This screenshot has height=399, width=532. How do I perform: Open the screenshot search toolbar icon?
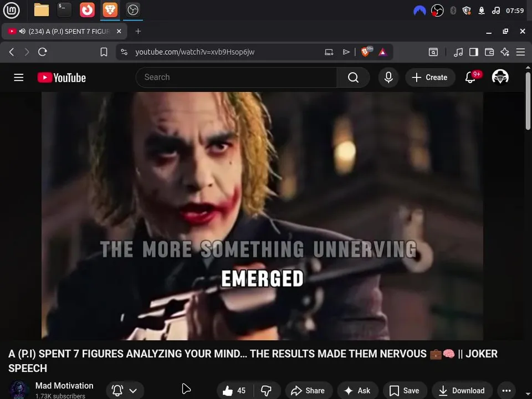point(433,52)
